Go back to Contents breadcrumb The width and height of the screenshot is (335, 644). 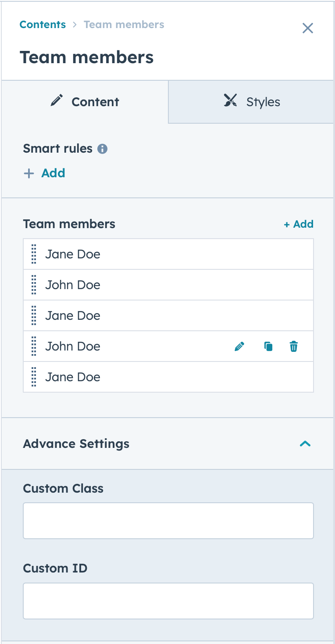[43, 25]
